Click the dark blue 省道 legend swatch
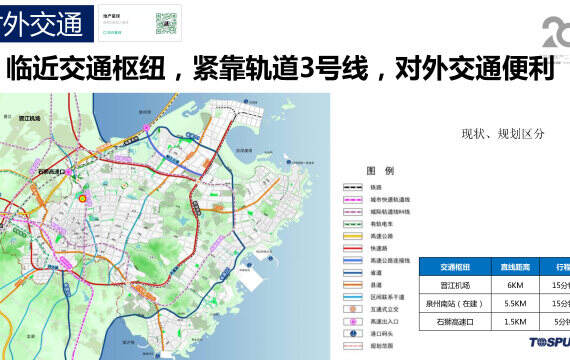Image resolution: width=570 pixels, height=360 pixels. pos(353,273)
